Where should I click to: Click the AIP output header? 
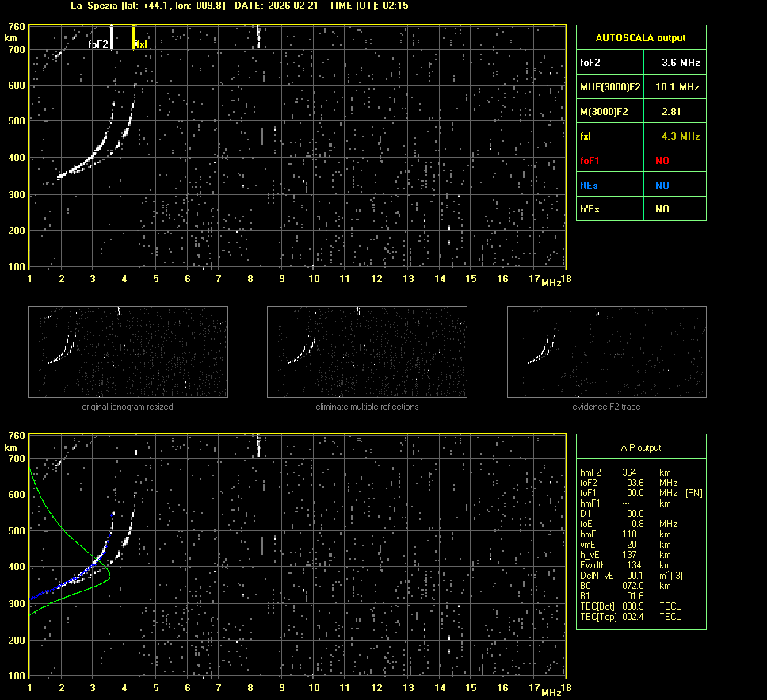pyautogui.click(x=640, y=448)
